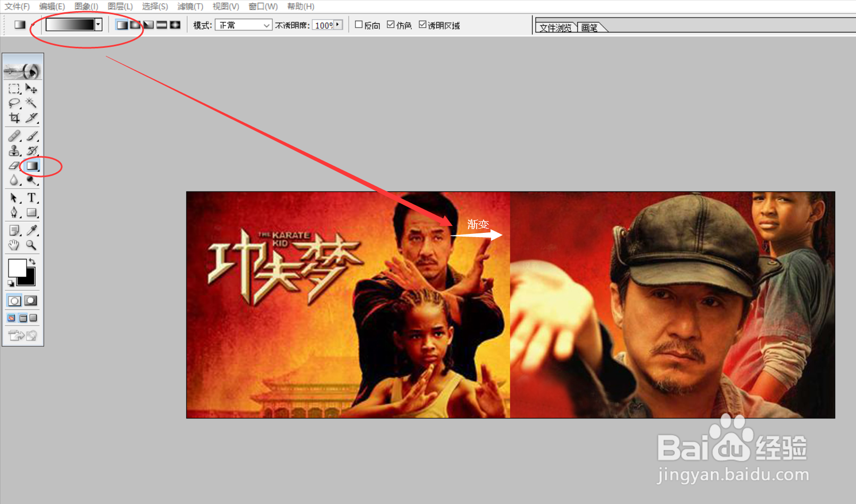Open the 编辑(E) menu
This screenshot has height=504, width=856.
coord(52,6)
